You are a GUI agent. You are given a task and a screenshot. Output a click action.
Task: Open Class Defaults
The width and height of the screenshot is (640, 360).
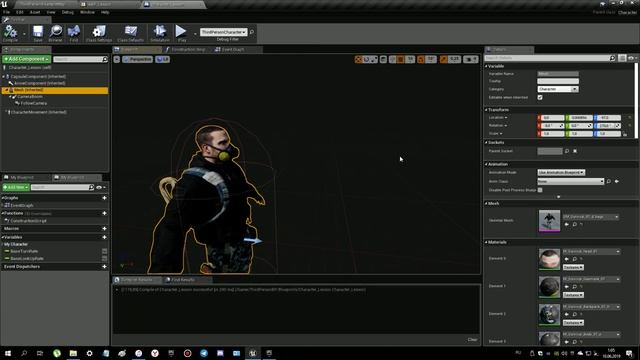coord(131,33)
